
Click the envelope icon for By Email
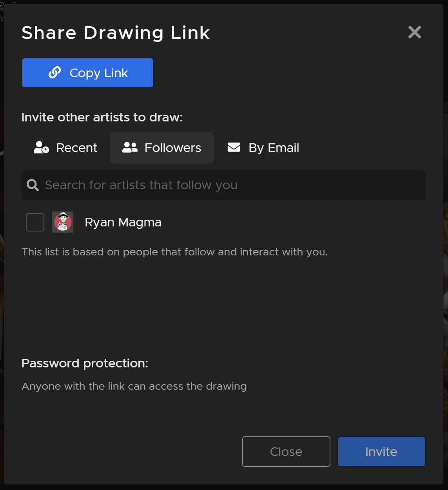pyautogui.click(x=234, y=147)
